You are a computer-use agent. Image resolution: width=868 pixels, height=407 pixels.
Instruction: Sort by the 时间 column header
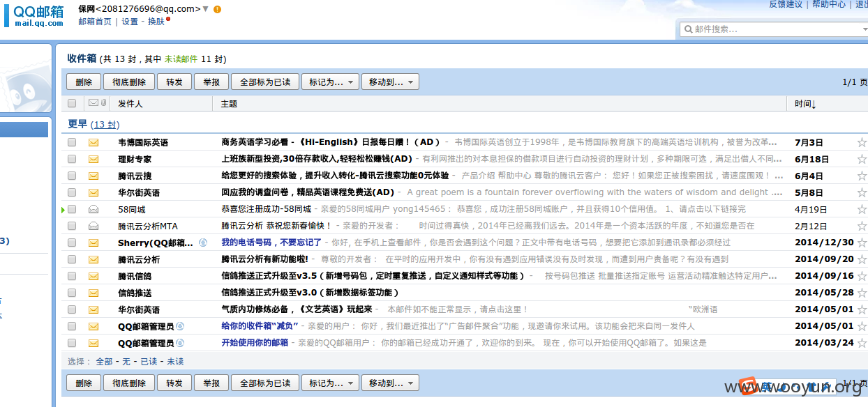tap(805, 104)
